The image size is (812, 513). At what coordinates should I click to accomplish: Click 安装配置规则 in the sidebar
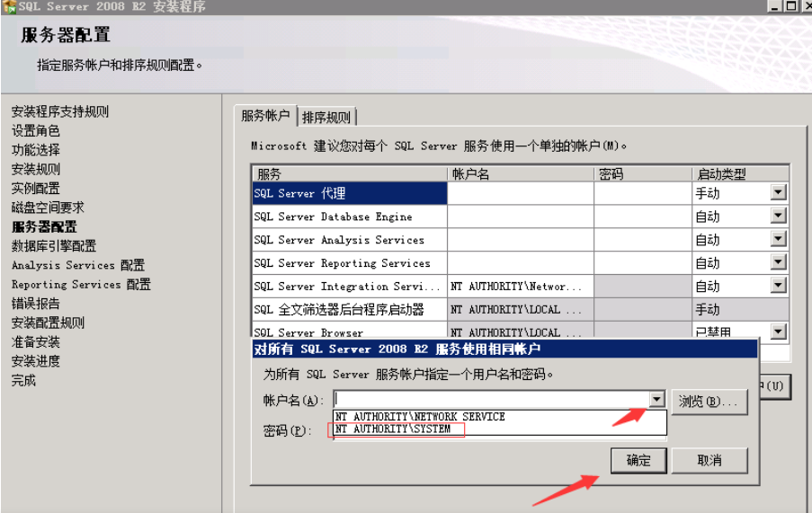point(48,323)
